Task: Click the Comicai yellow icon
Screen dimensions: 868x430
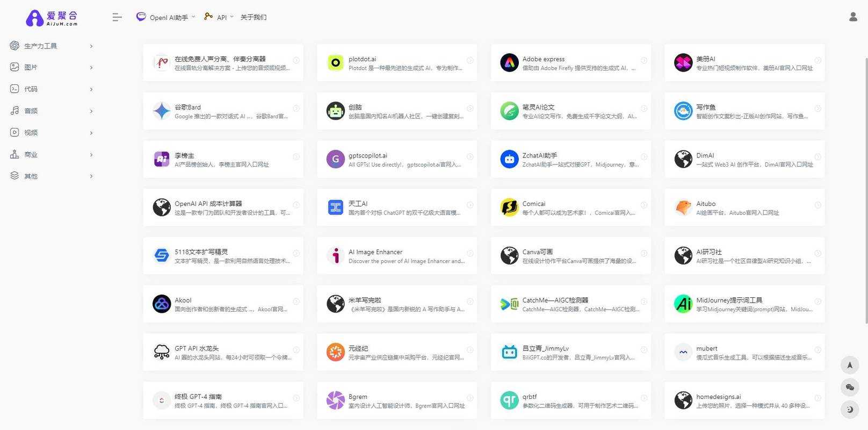Action: pyautogui.click(x=509, y=207)
